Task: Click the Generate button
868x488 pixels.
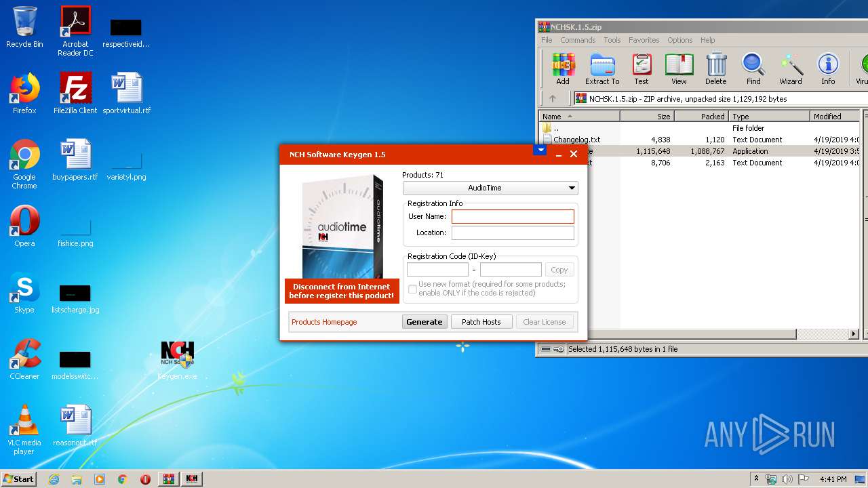Action: [x=425, y=322]
